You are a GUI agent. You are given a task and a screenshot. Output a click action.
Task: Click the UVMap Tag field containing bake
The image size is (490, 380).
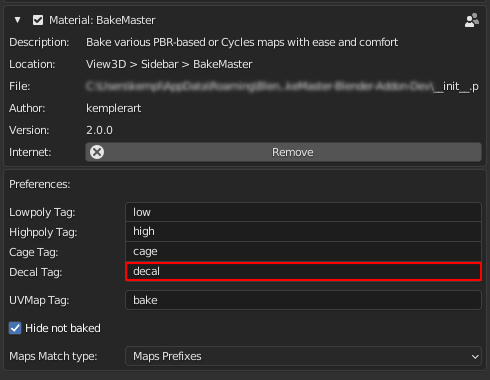(303, 300)
